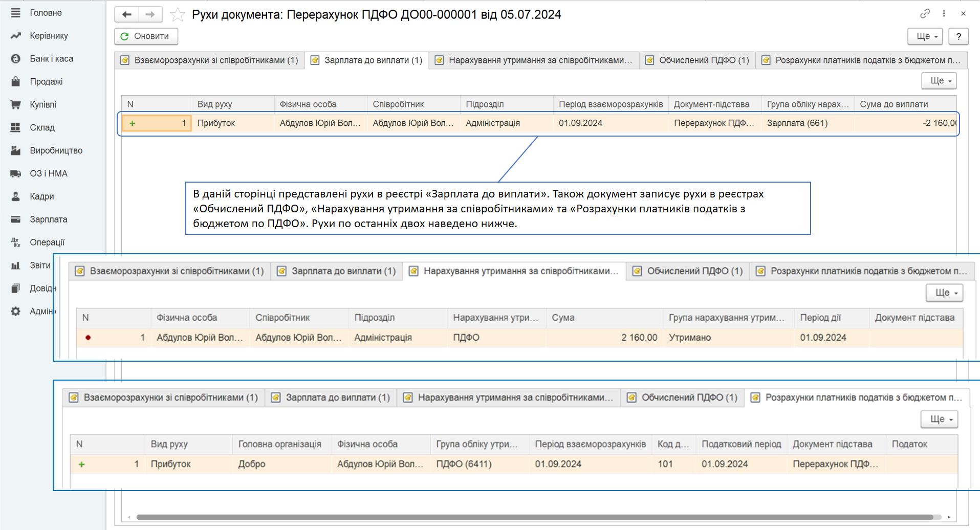Open the top Ще dropdown menu
Screen dimensions: 980x530
925,36
